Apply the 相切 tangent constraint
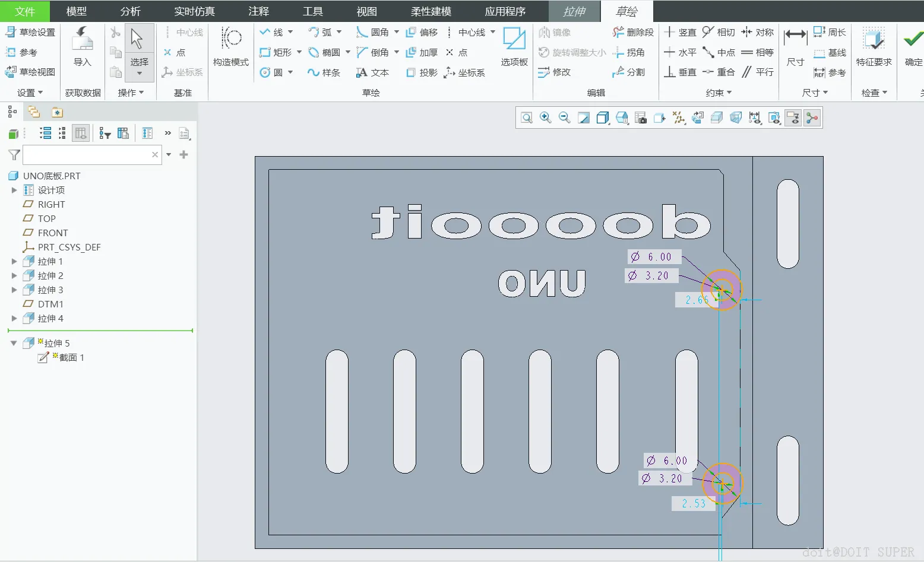 click(x=719, y=32)
